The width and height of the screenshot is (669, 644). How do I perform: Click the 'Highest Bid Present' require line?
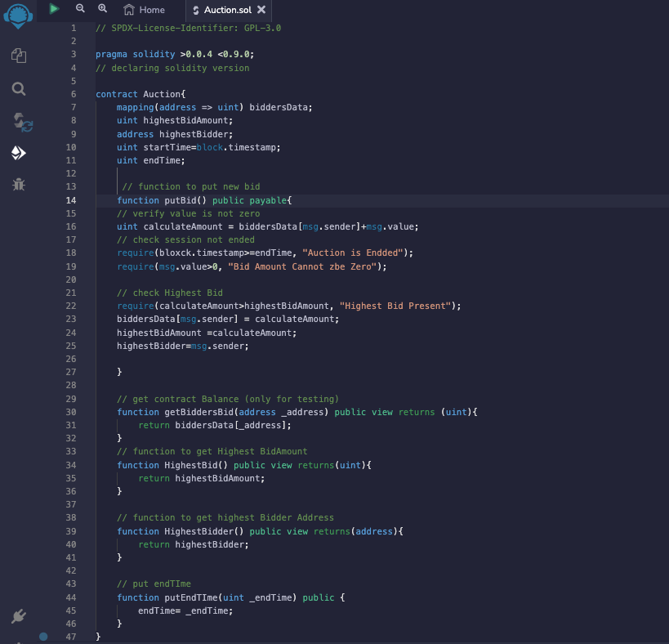(x=289, y=306)
